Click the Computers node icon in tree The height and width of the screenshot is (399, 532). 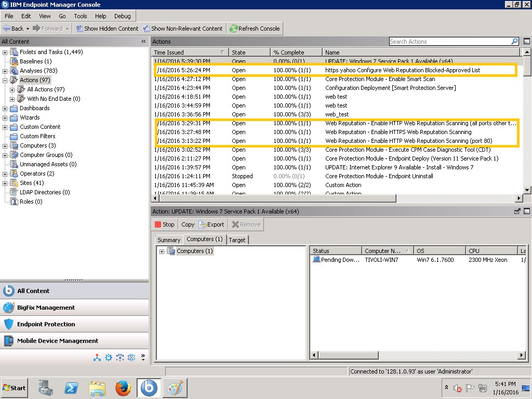pyautogui.click(x=14, y=145)
